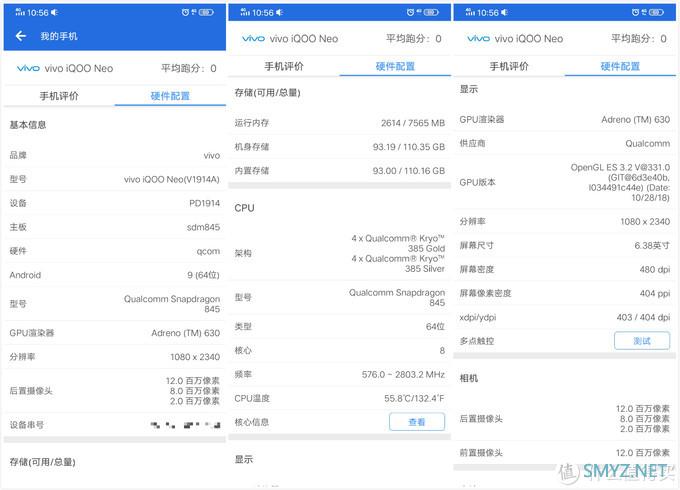Select 硬件配置 tab in left panel
680x490 pixels.
(x=169, y=96)
